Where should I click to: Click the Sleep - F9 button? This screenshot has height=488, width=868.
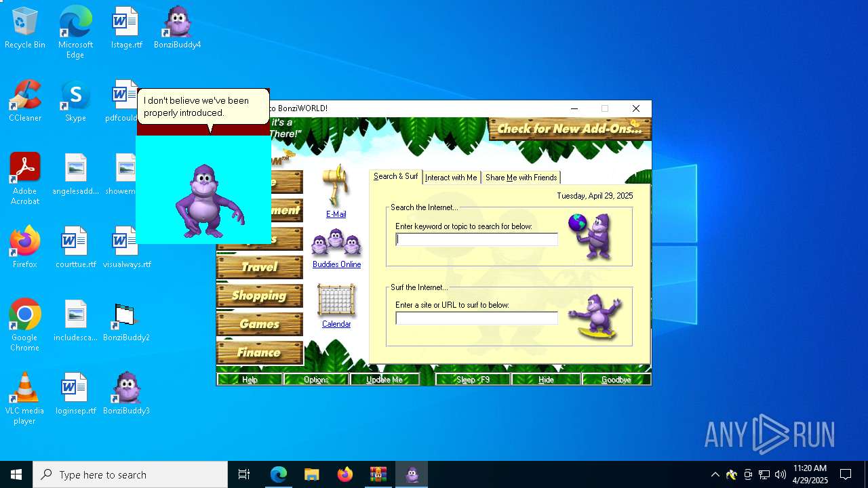click(x=473, y=380)
